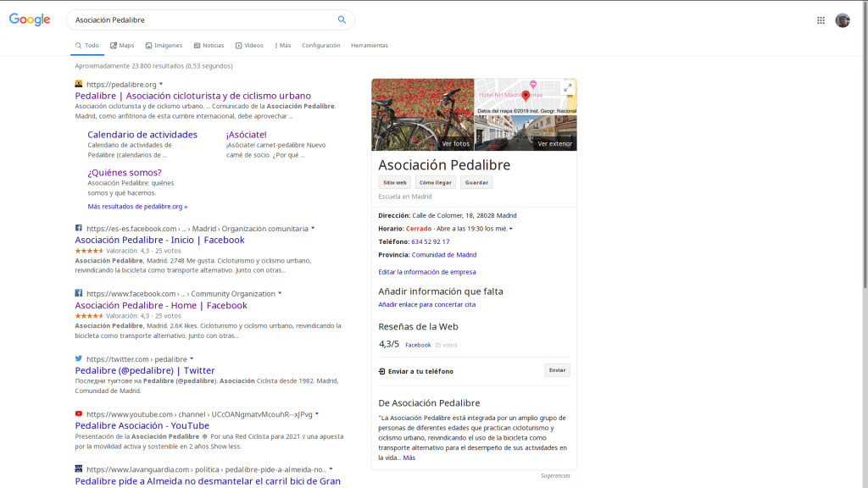Click the Sitio web button

pos(395,182)
